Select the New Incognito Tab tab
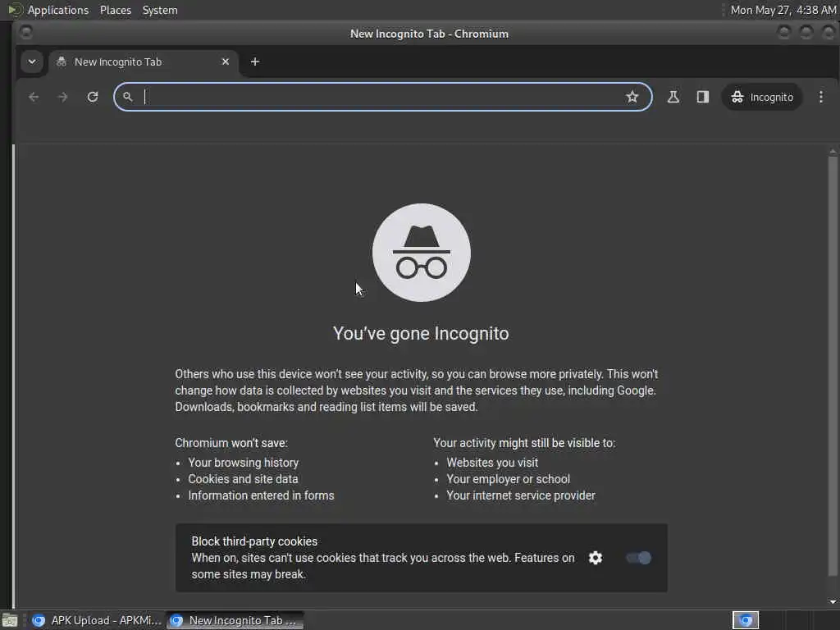Image resolution: width=840 pixels, height=630 pixels. point(143,62)
